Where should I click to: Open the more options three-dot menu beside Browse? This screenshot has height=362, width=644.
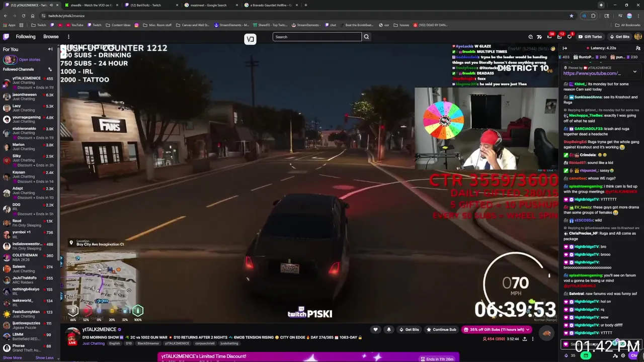tap(68, 37)
